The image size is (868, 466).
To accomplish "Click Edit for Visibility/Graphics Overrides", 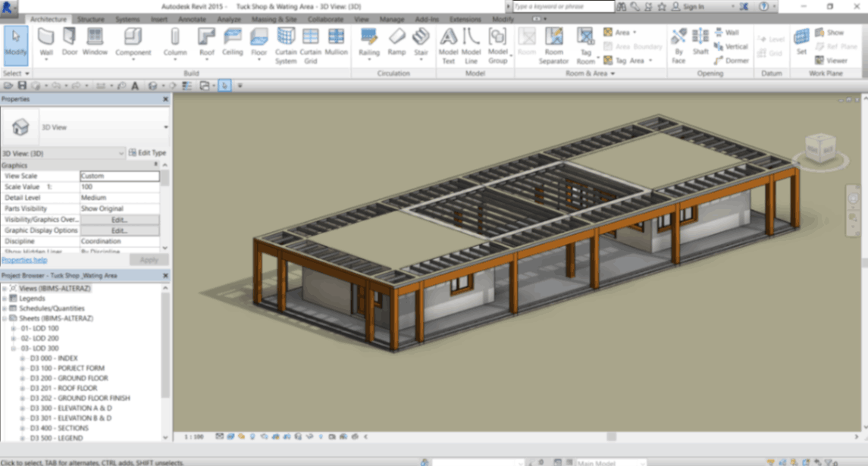I will tap(120, 220).
